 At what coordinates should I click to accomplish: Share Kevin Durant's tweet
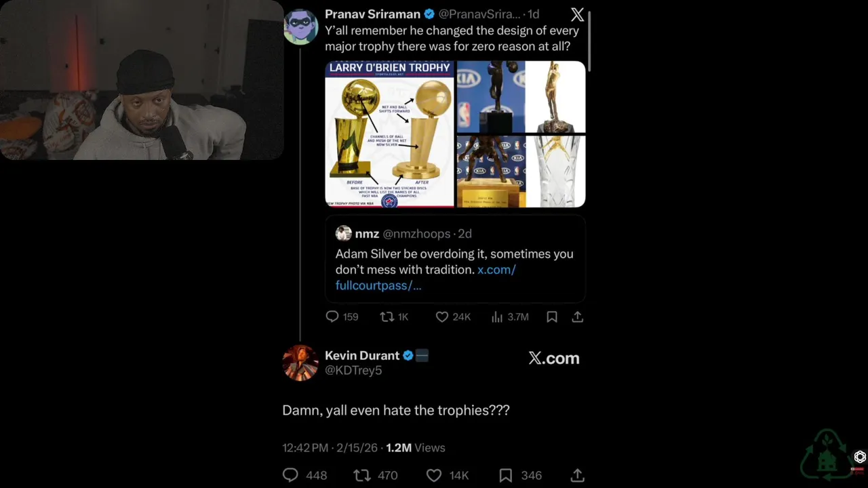(578, 475)
